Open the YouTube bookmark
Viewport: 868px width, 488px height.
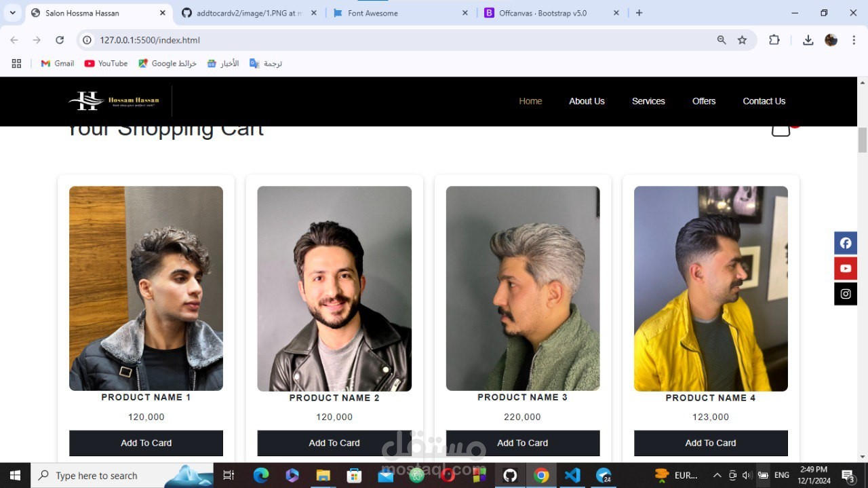tap(106, 63)
